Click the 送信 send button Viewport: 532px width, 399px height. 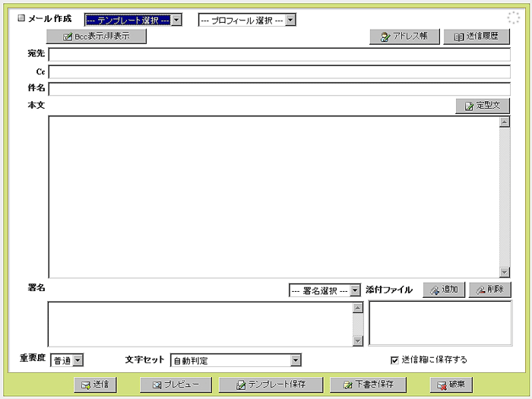click(x=95, y=385)
